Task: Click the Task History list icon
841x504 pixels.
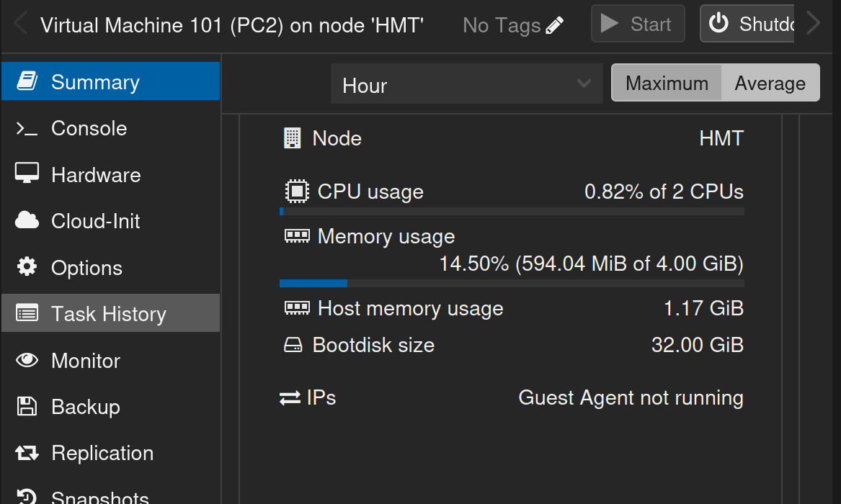Action: click(x=27, y=312)
